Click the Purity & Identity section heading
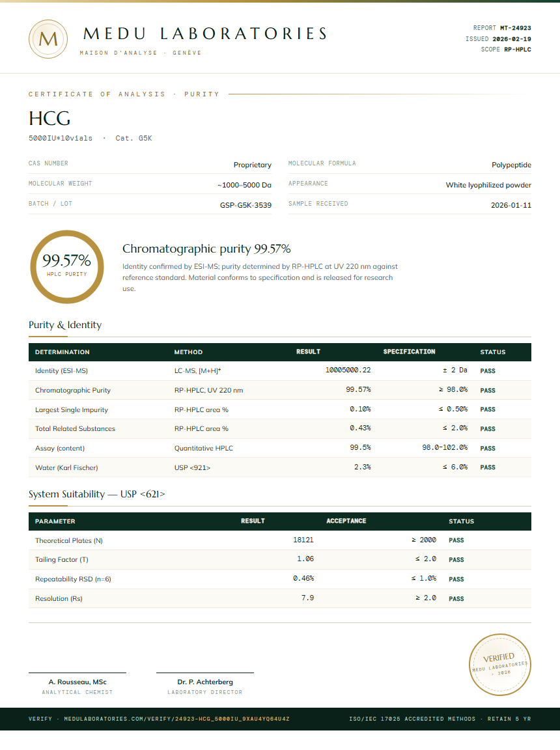Image resolution: width=560 pixels, height=750 pixels. [x=65, y=325]
